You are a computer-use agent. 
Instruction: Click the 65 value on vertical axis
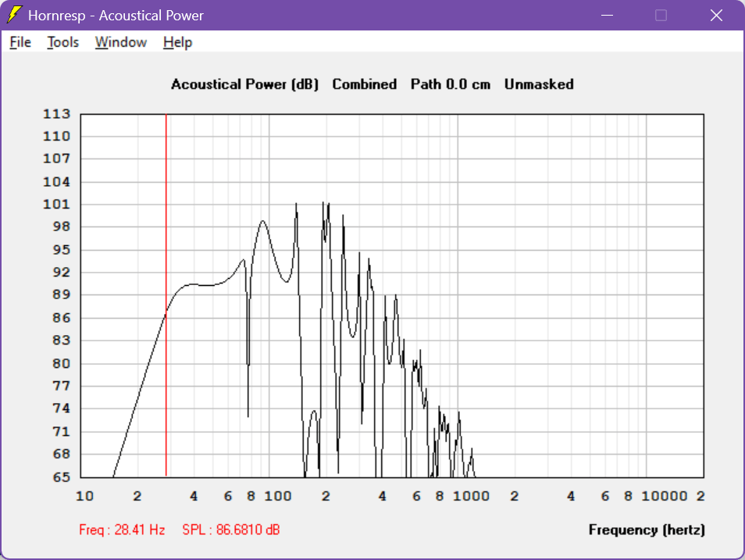pos(61,476)
